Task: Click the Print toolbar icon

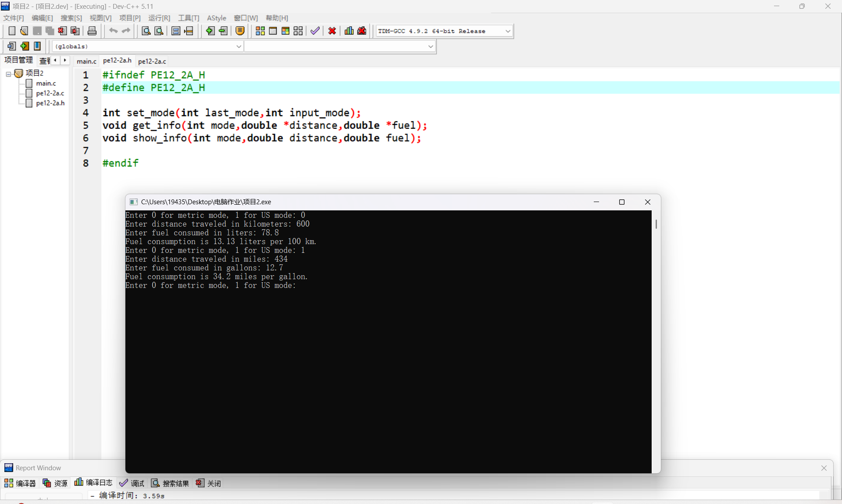Action: pos(92,31)
